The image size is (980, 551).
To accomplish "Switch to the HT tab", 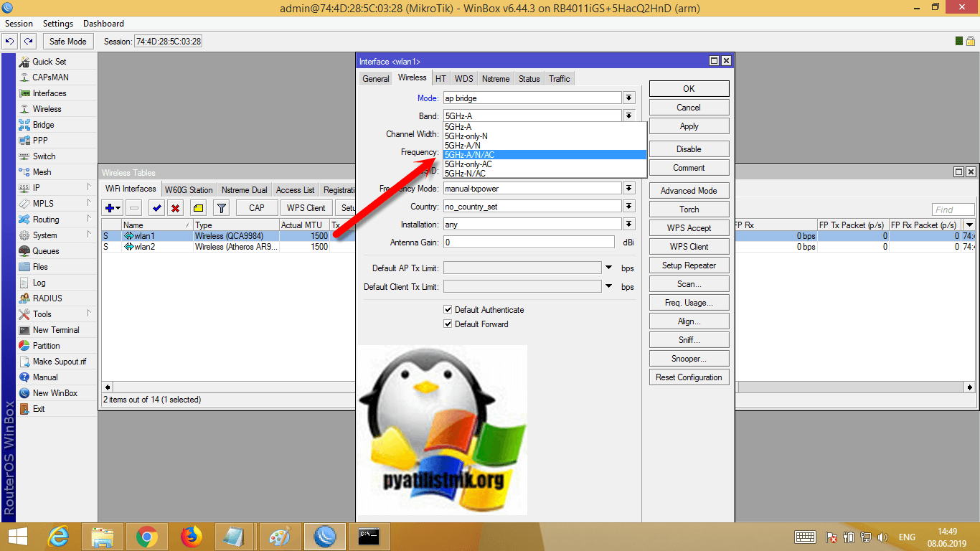I will click(x=440, y=79).
